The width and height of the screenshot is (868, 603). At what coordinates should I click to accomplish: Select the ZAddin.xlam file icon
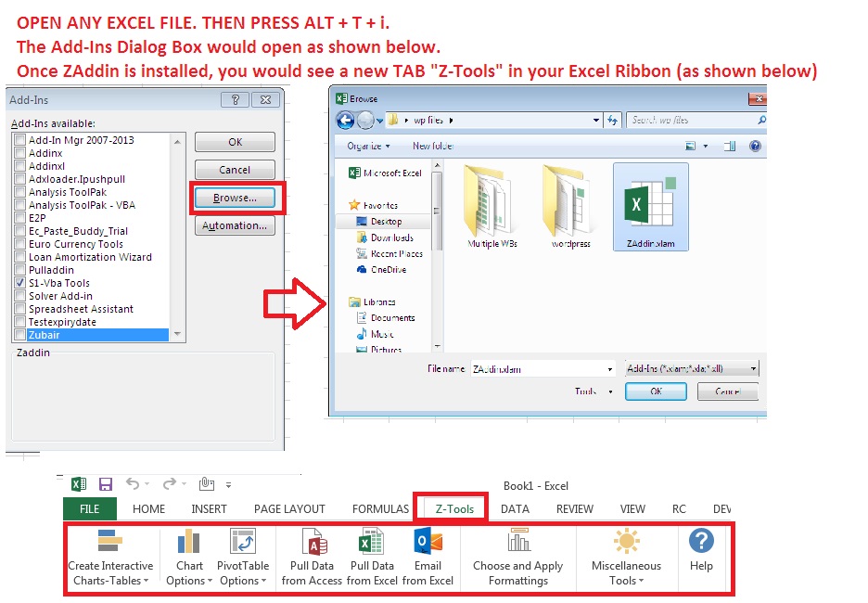pos(650,207)
